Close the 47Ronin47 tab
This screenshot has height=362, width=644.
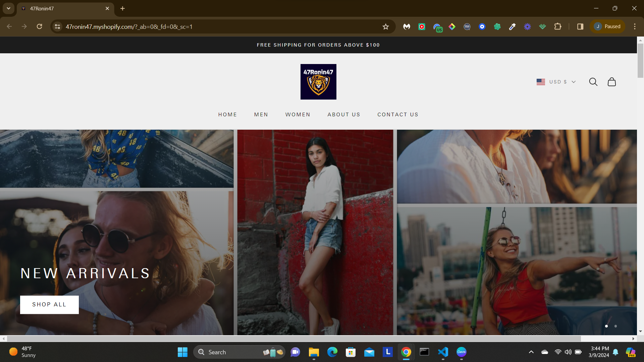(107, 8)
